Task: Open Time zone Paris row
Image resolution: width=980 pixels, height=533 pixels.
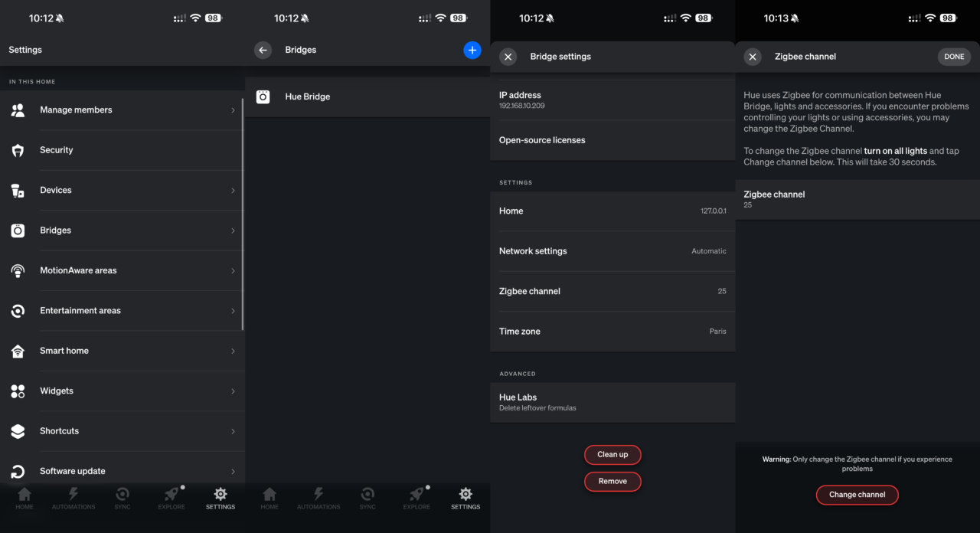Action: [x=612, y=332]
